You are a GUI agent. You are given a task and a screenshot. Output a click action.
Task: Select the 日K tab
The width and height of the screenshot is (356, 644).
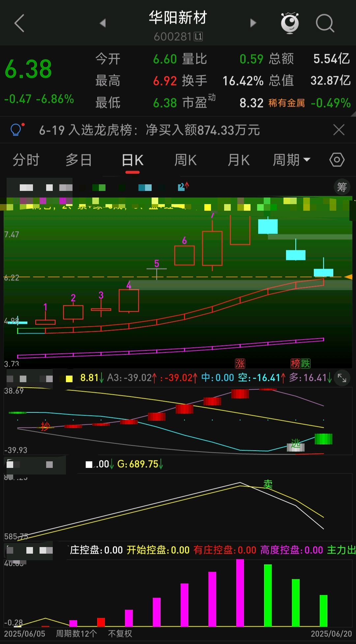pyautogui.click(x=133, y=161)
